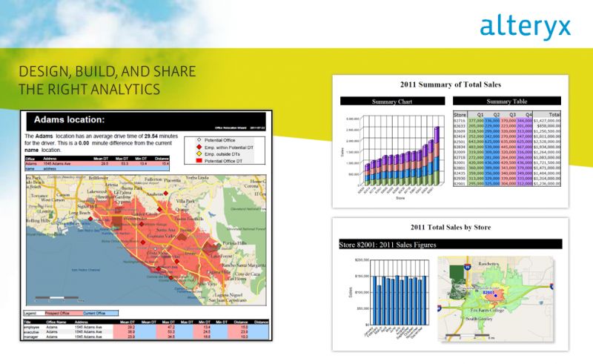The height and width of the screenshot is (364, 593).
Task: Click the 'Fox Farm College' map label
Action: pyautogui.click(x=488, y=311)
